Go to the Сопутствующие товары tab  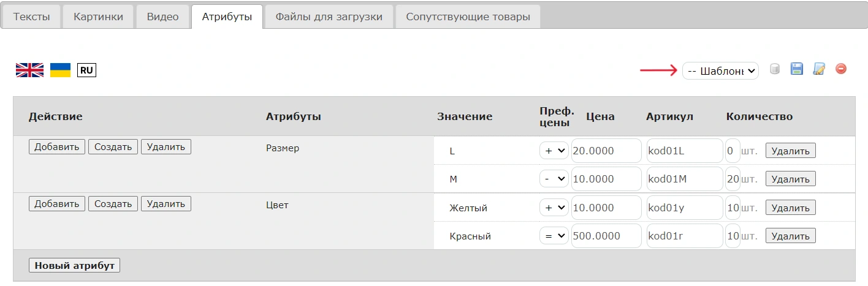468,17
